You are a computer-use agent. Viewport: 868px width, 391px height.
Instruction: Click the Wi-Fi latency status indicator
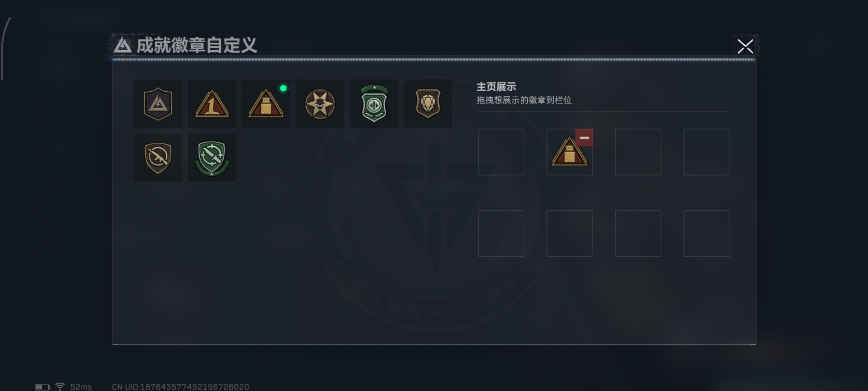tap(73, 387)
